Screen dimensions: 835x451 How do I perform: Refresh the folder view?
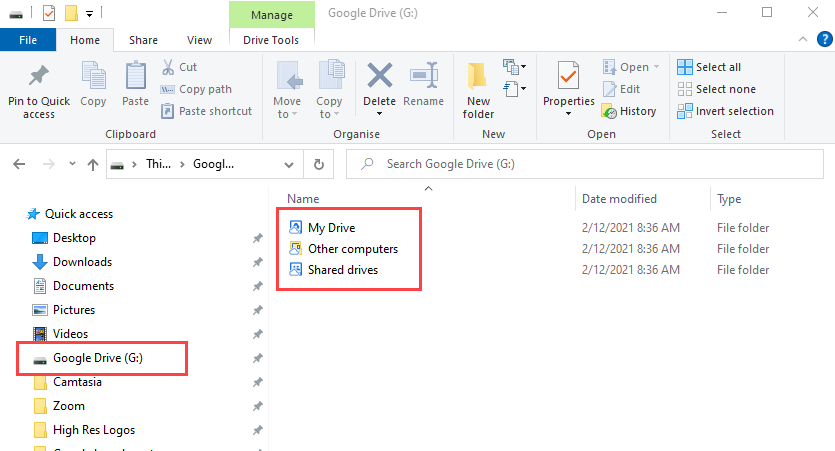[318, 164]
